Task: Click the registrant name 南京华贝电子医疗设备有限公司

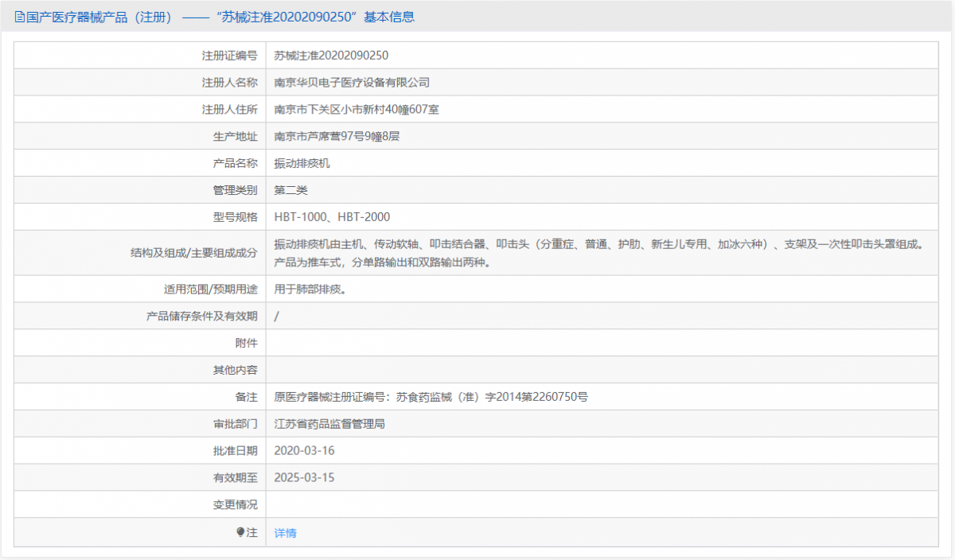Action: pos(352,83)
